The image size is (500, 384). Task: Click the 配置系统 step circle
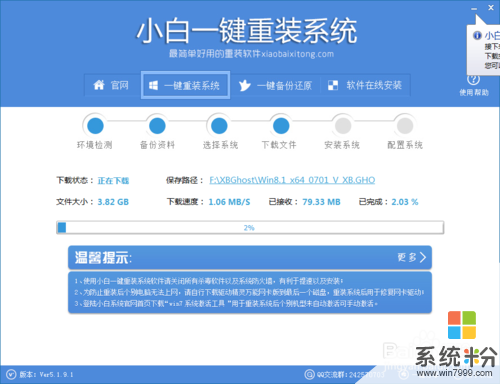(x=405, y=126)
